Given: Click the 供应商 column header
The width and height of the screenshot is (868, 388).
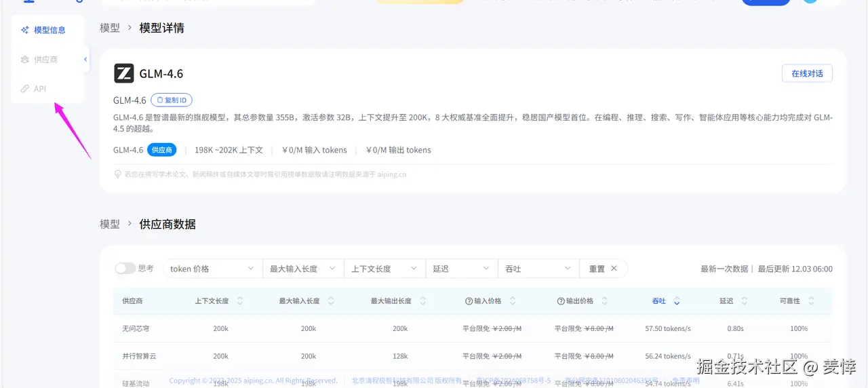Looking at the screenshot, I should 132,301.
